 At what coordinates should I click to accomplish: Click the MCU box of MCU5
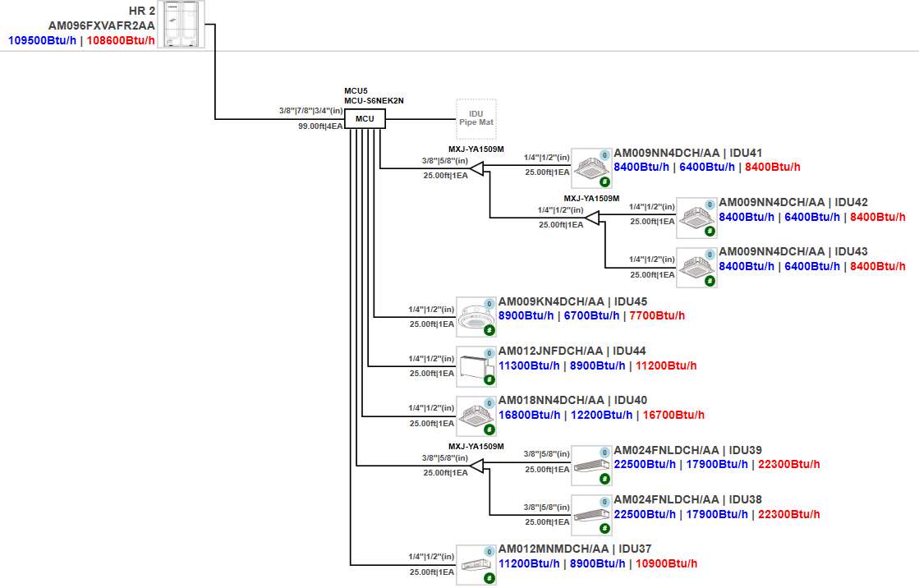(365, 119)
